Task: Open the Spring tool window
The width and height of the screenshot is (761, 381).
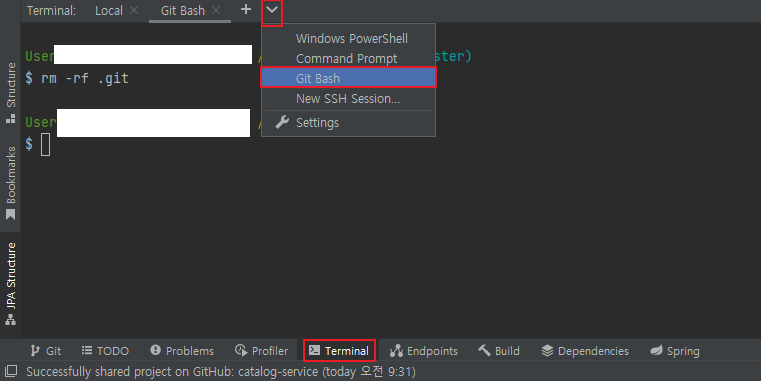Action: tap(675, 351)
